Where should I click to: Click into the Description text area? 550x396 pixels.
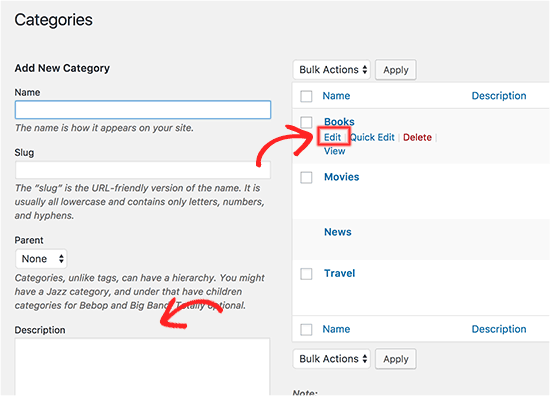point(142,367)
